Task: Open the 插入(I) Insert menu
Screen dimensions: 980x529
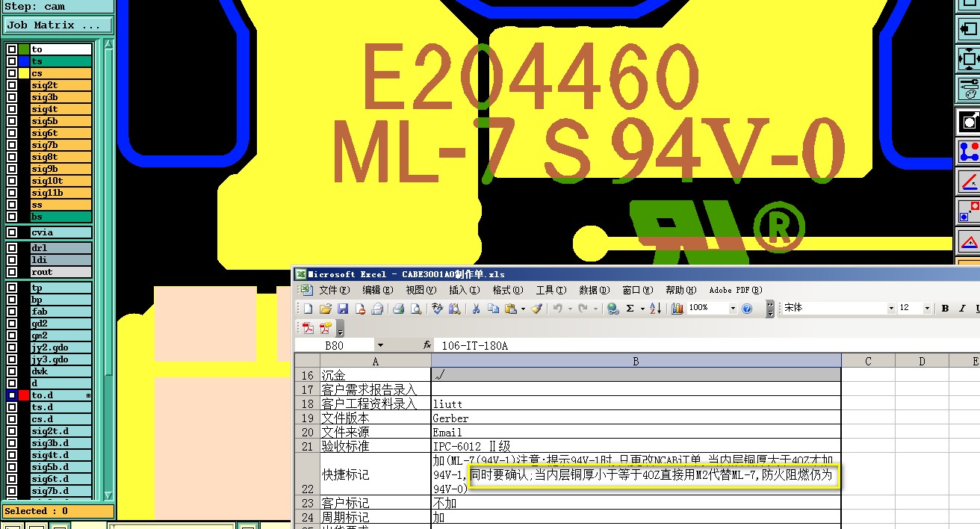Action: click(x=464, y=290)
